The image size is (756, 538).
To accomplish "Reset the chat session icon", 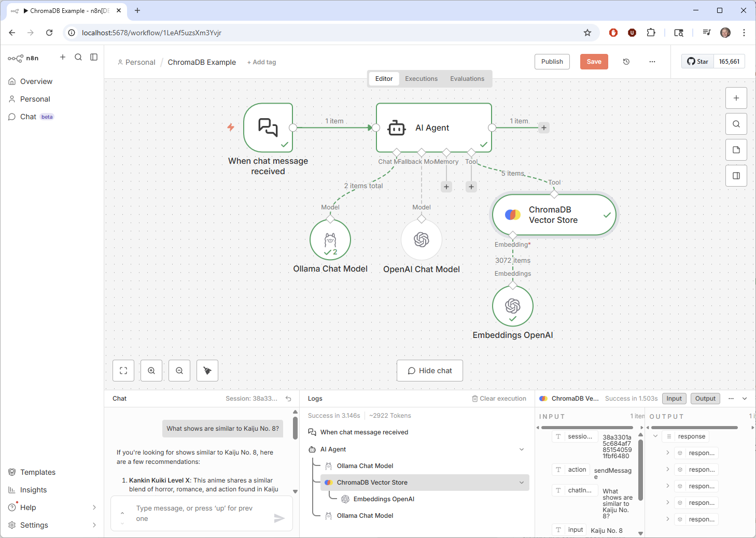I will pos(288,399).
